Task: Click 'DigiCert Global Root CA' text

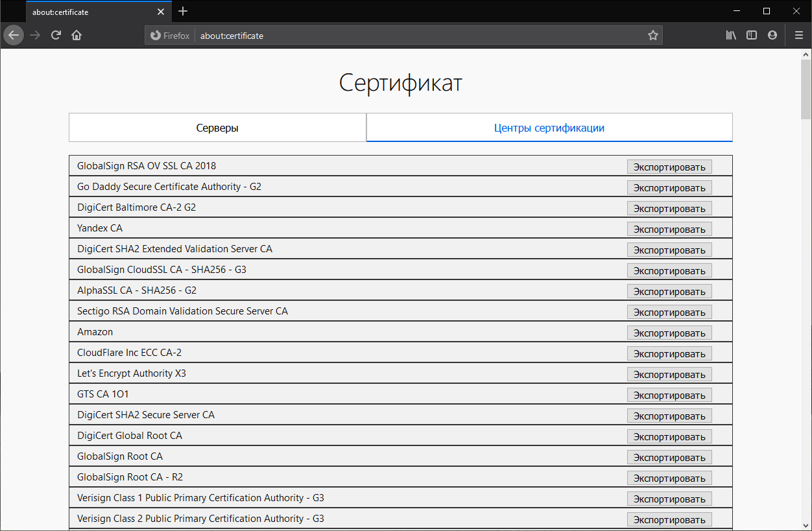Action: 130,436
